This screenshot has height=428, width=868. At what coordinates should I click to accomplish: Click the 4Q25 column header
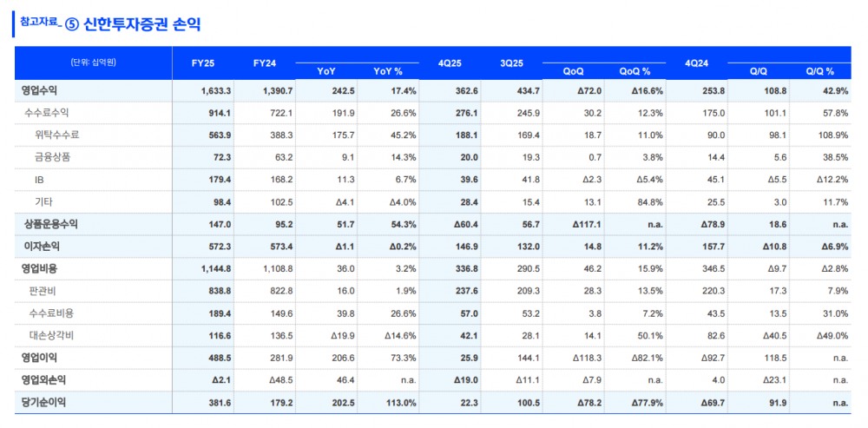tap(450, 63)
